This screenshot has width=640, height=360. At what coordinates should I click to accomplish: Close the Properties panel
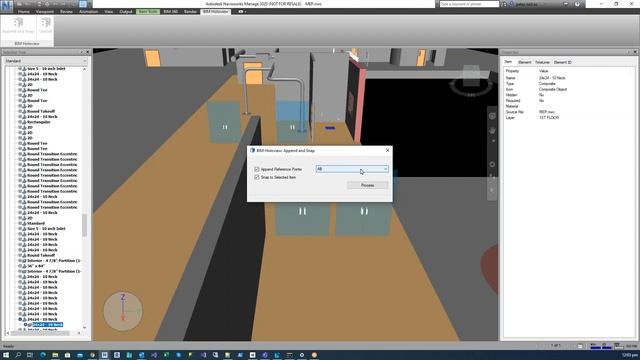635,52
